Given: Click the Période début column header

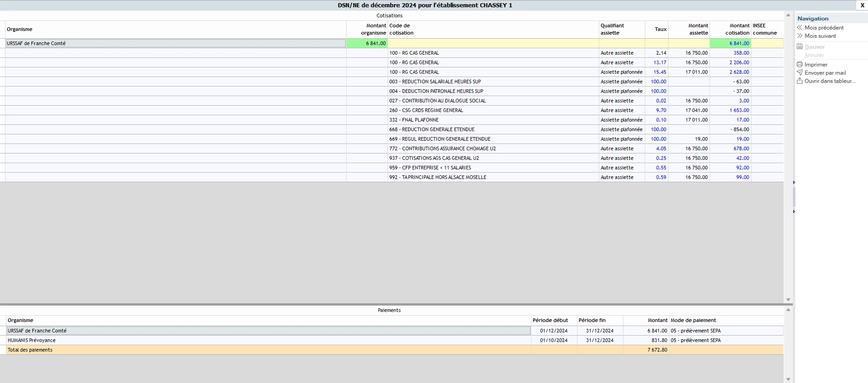Looking at the screenshot, I should point(554,320).
